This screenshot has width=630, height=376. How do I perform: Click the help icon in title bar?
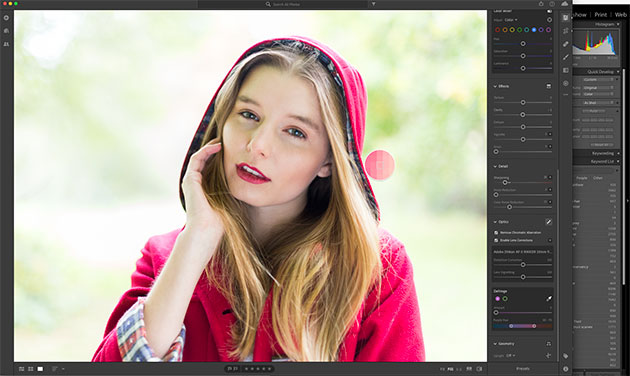[x=552, y=4]
